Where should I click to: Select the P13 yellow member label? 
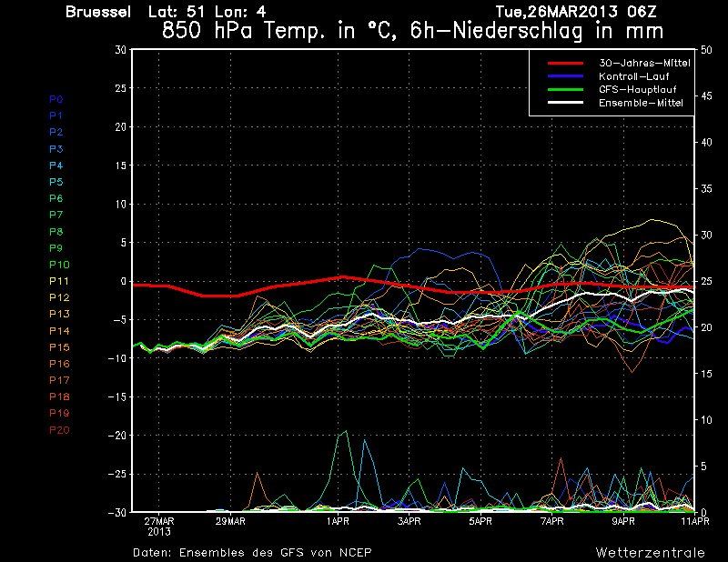(59, 314)
